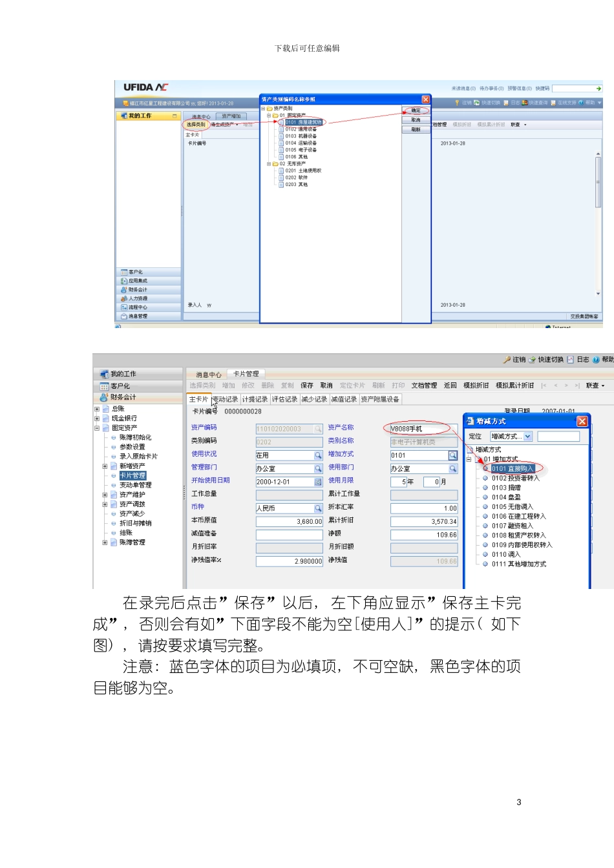Click 模拟累计折旧 in 卡片管理 toolbar
This screenshot has width=614, height=868.
514,386
